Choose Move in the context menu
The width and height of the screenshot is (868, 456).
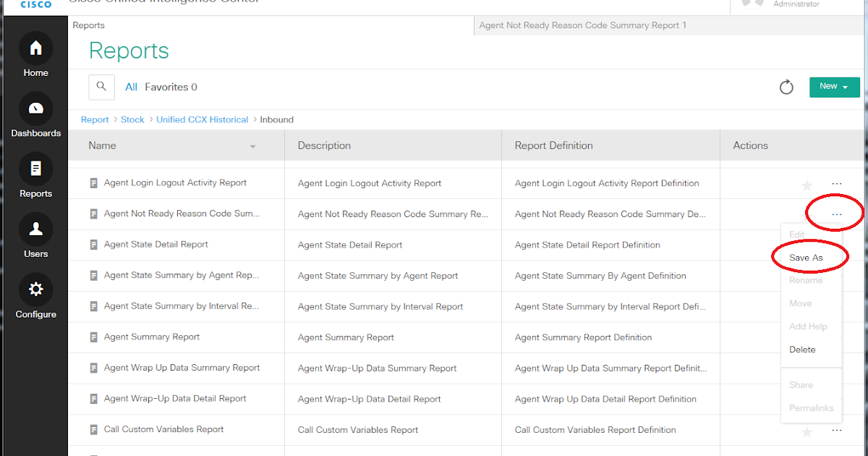800,303
